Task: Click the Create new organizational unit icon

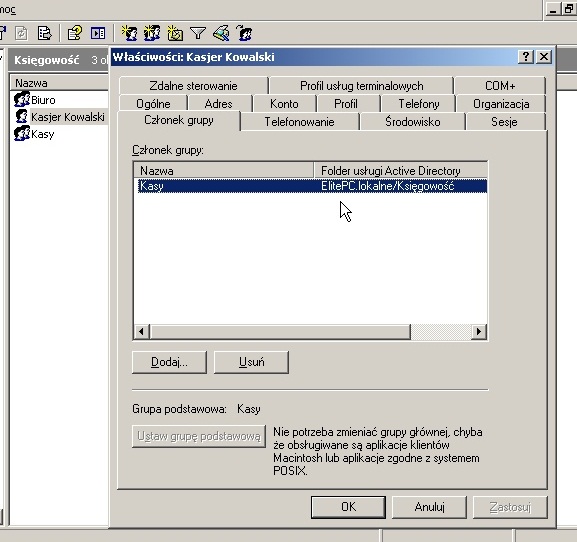Action: coord(175,33)
